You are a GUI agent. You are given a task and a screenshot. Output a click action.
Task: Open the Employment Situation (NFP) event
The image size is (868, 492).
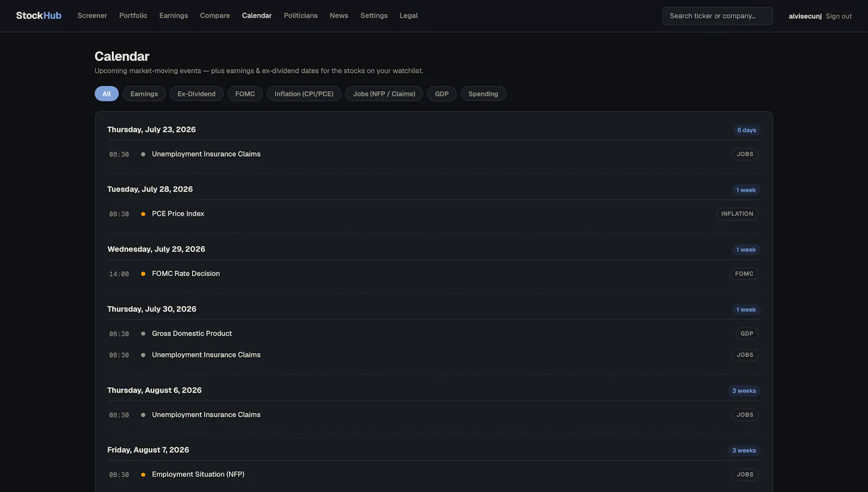434,475
